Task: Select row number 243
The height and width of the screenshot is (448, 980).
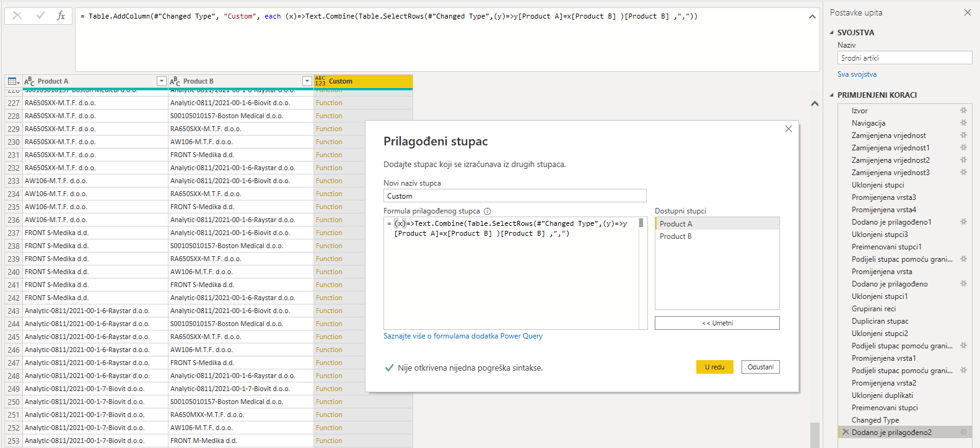Action: (x=14, y=311)
